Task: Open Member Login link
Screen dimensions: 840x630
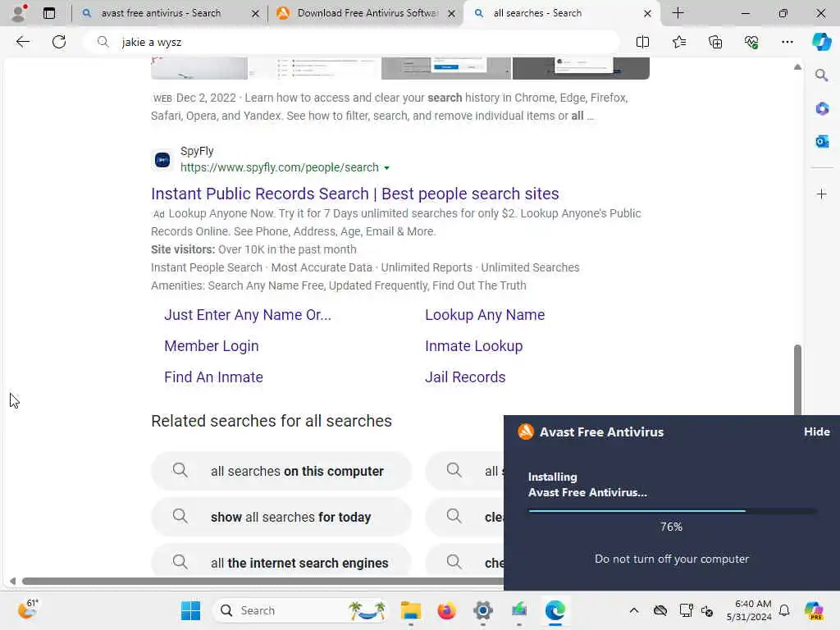Action: tap(212, 346)
